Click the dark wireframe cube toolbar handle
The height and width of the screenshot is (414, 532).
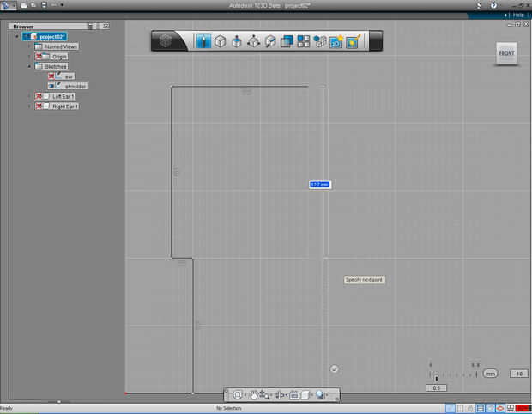[166, 41]
